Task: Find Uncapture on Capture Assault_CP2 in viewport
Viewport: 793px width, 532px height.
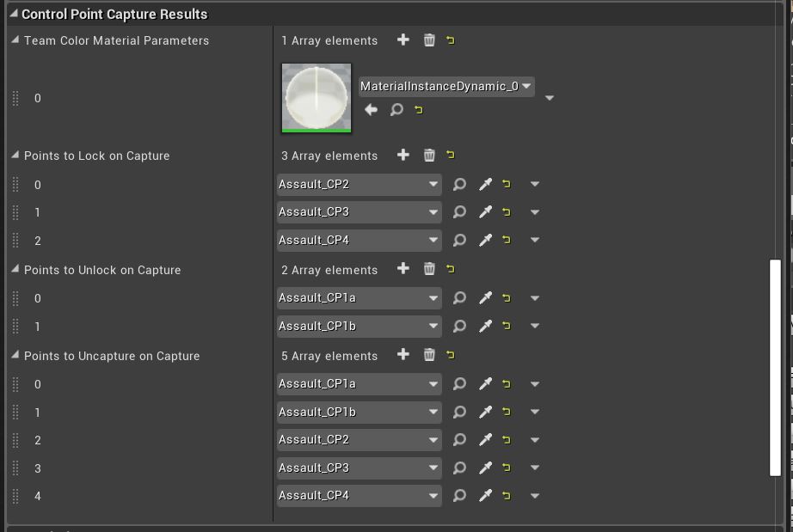Action: (459, 439)
